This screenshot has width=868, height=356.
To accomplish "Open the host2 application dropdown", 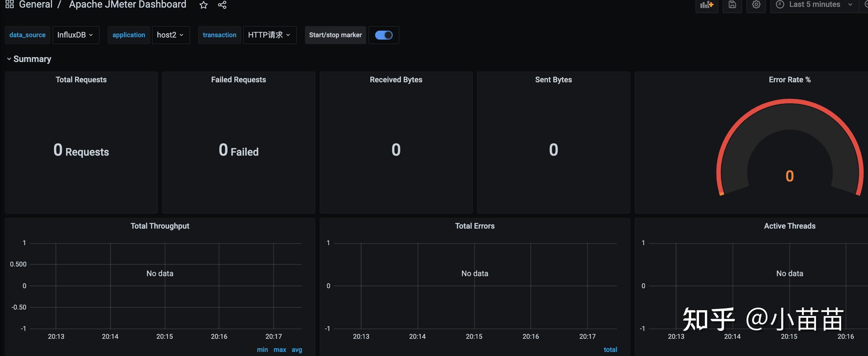I will 171,35.
